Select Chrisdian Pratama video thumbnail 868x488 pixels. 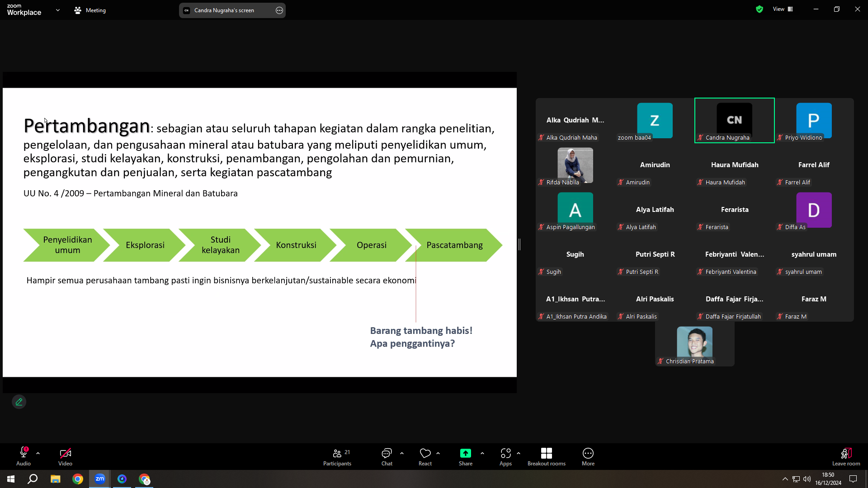tap(694, 344)
